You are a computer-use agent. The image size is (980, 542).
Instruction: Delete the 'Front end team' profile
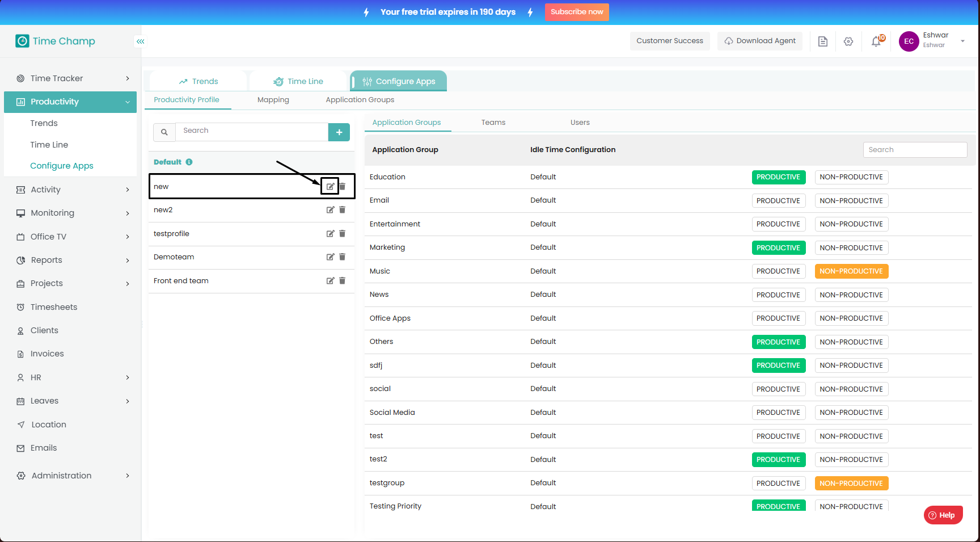pos(342,281)
